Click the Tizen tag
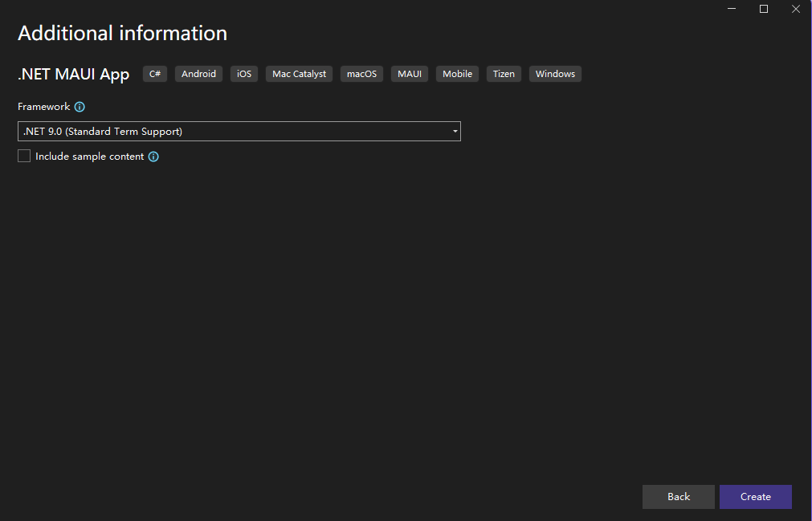812x521 pixels. click(504, 74)
